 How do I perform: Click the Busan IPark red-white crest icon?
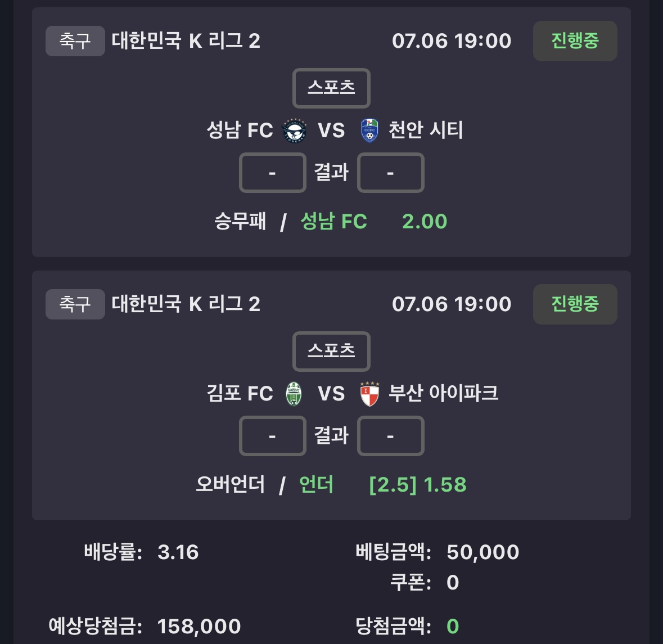click(x=369, y=394)
